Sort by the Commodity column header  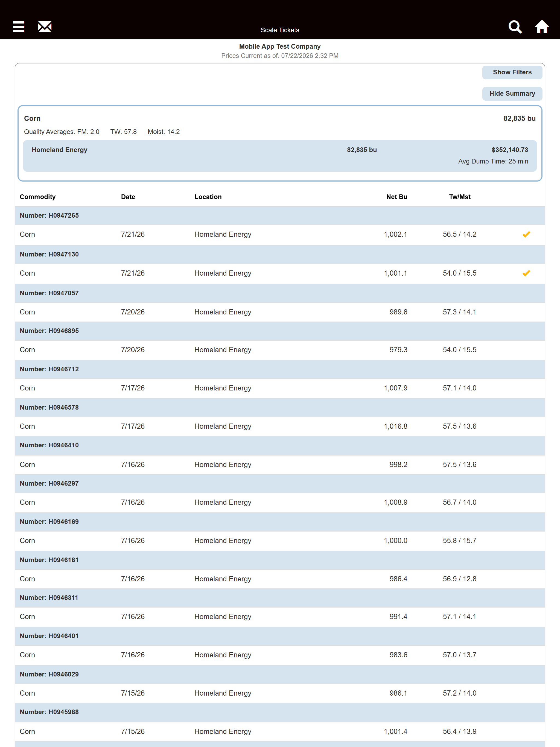[x=37, y=197]
